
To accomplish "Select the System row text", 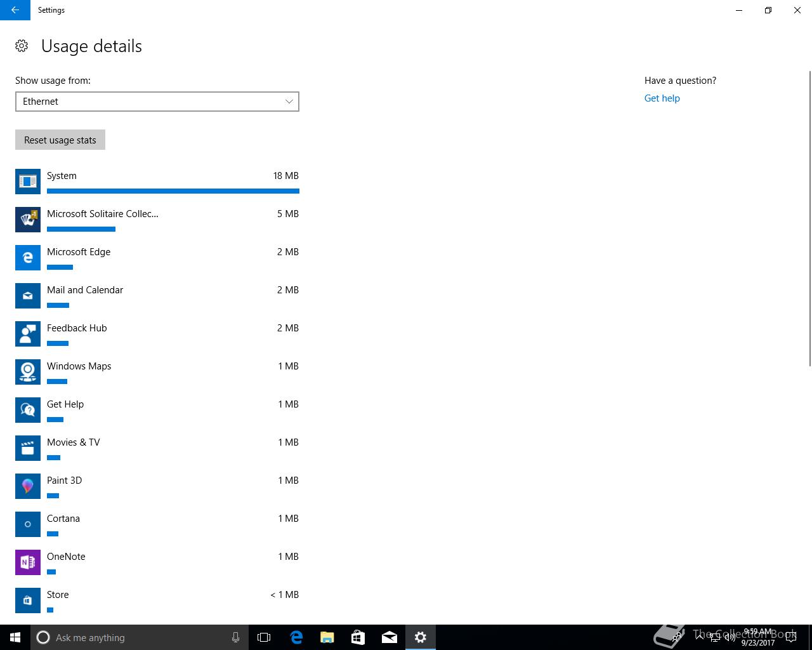I will coord(62,176).
